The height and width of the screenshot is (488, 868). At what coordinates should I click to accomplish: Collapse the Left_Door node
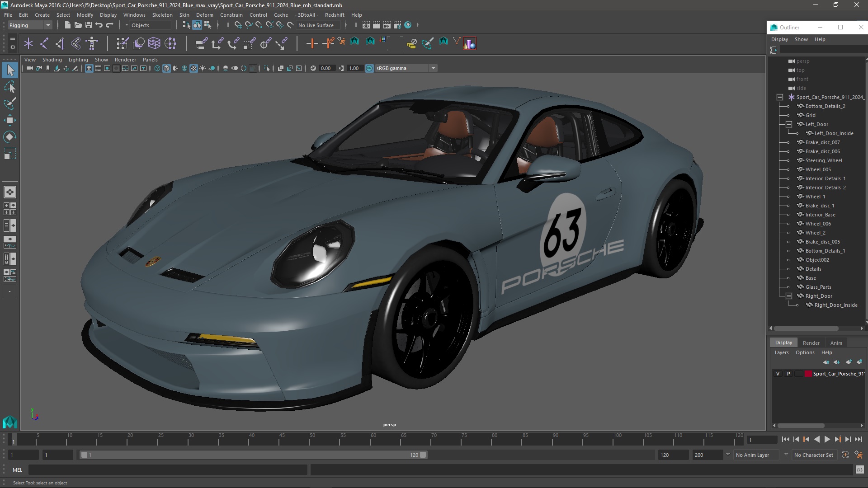tap(789, 124)
